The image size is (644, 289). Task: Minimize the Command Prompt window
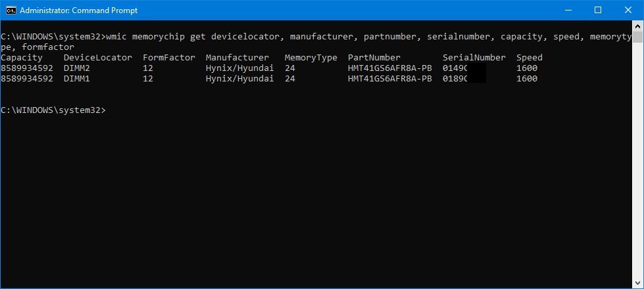[x=568, y=11]
